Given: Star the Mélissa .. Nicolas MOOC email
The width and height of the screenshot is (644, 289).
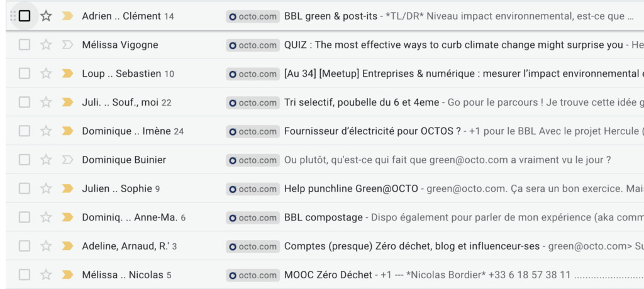Looking at the screenshot, I should [x=46, y=275].
